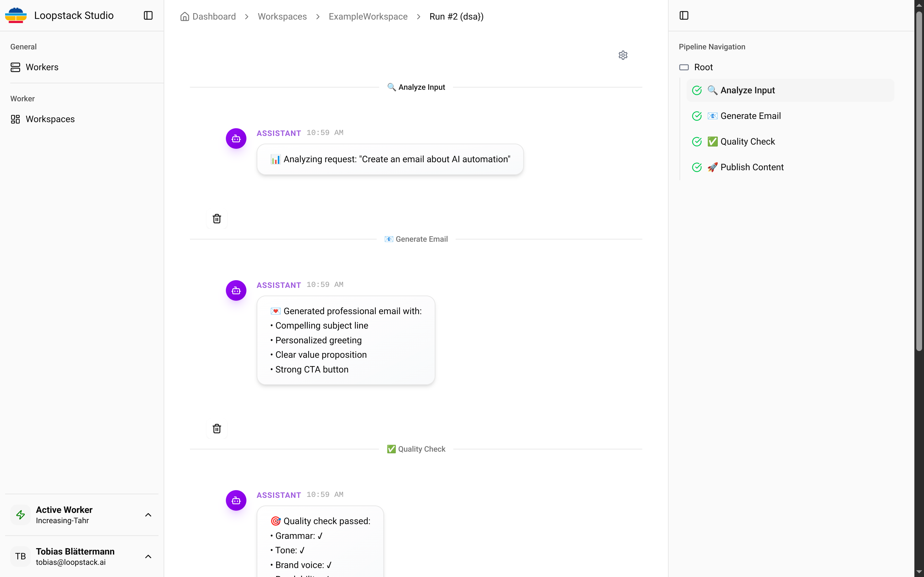Delete the Analyze Input message via trash icon
This screenshot has width=924, height=577.
(x=217, y=218)
